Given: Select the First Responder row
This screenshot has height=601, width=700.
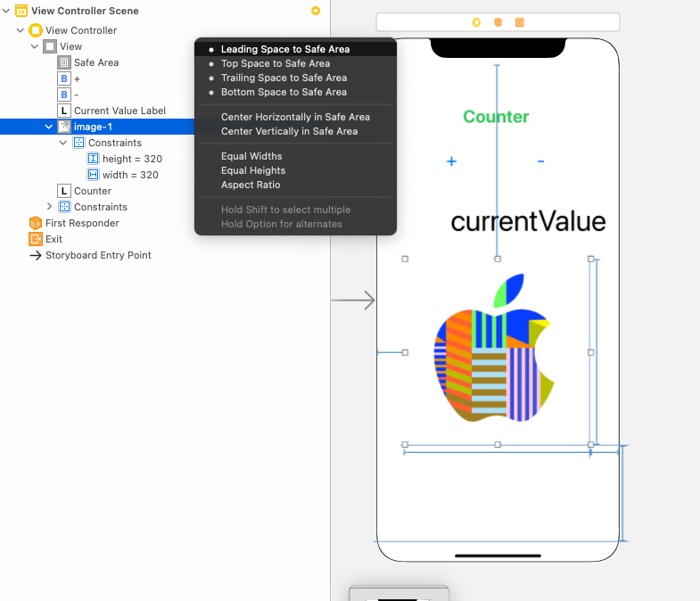Looking at the screenshot, I should coord(82,223).
